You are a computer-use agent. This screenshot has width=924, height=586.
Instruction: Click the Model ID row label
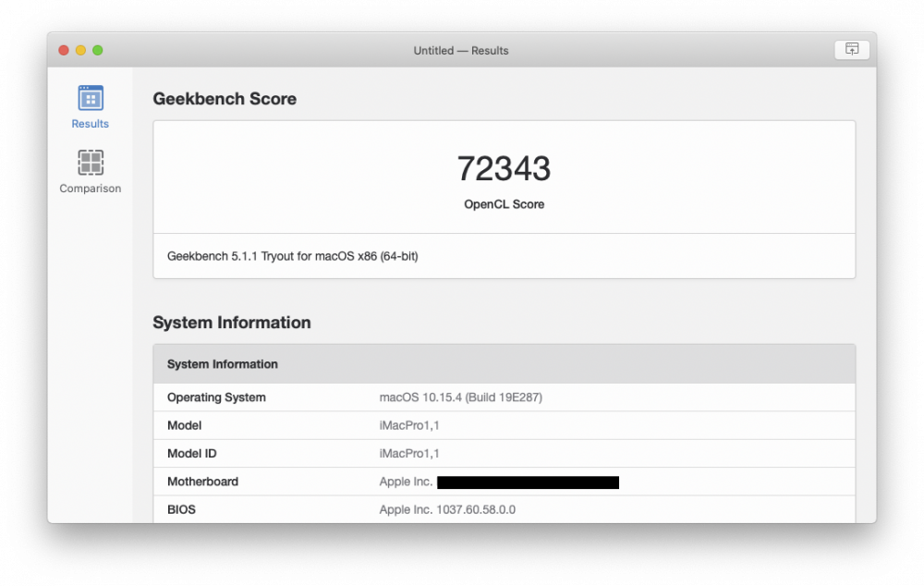191,453
